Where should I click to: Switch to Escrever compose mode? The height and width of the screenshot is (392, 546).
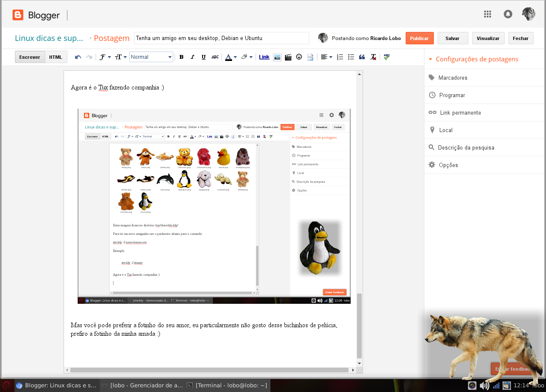click(x=30, y=57)
